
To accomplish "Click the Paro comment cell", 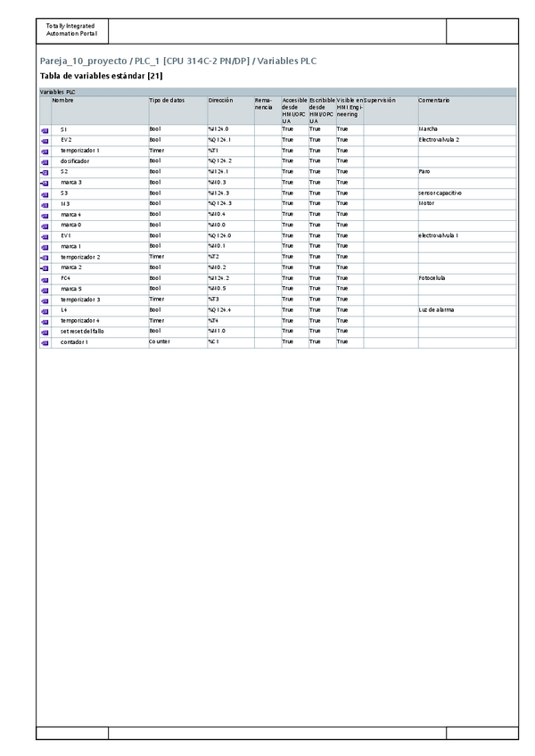I will pos(467,172).
